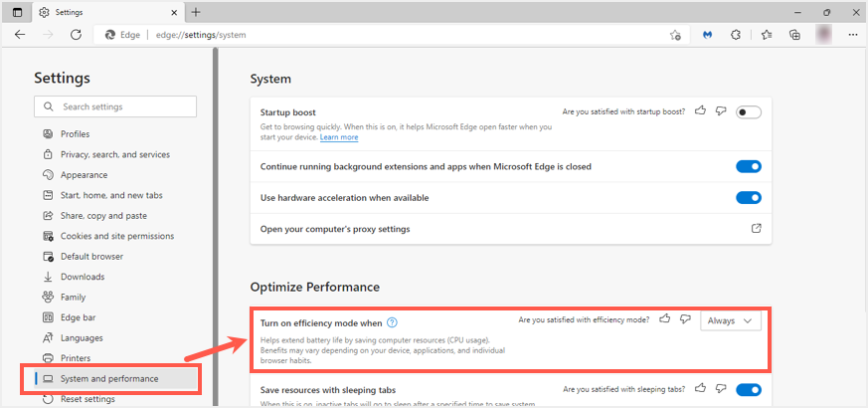Image resolution: width=868 pixels, height=408 pixels.
Task: Click Edge logo in address bar
Action: tap(109, 35)
